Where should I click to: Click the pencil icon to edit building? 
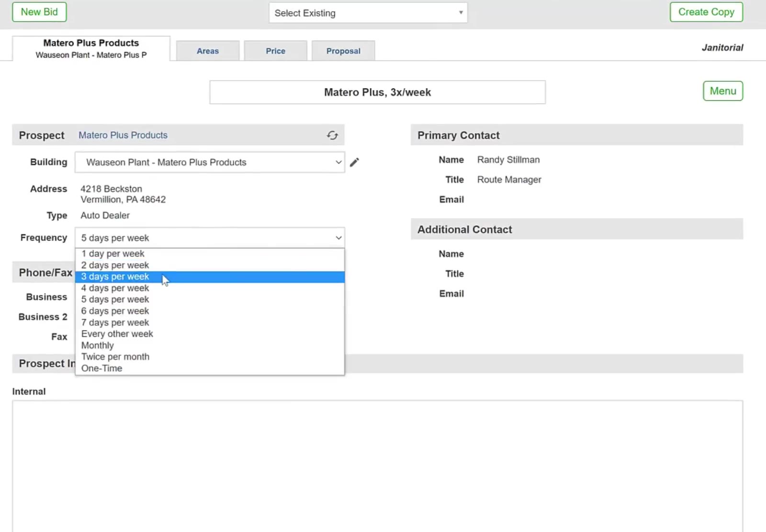[354, 163]
